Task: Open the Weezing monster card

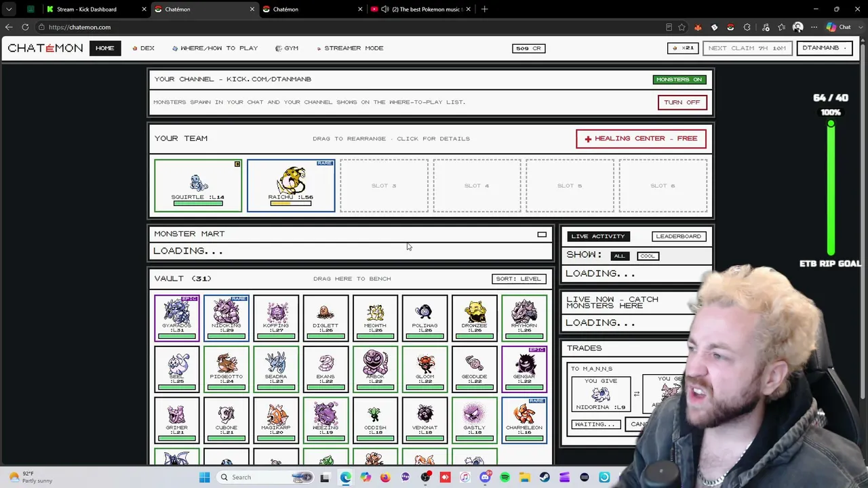Action: 325,420
